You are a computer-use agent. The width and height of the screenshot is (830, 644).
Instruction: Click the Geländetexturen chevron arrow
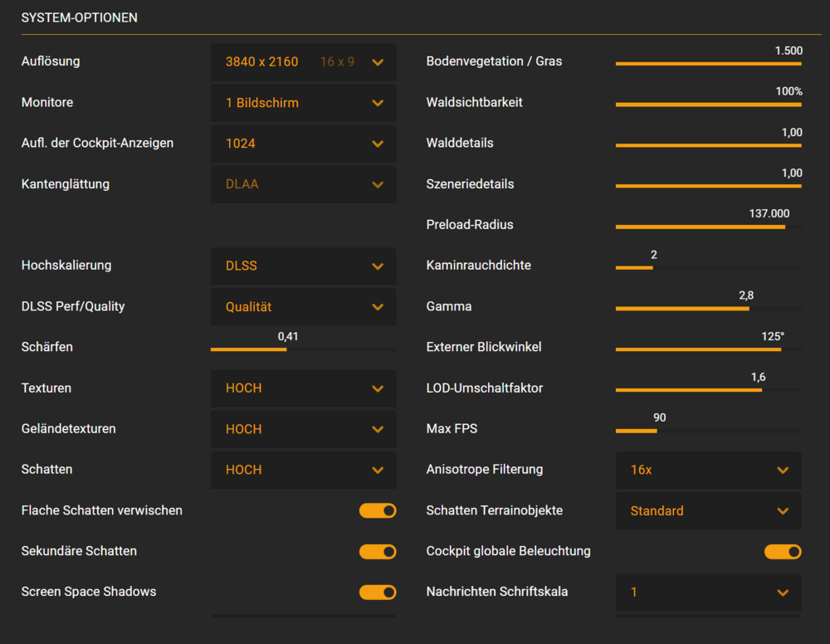pos(378,429)
